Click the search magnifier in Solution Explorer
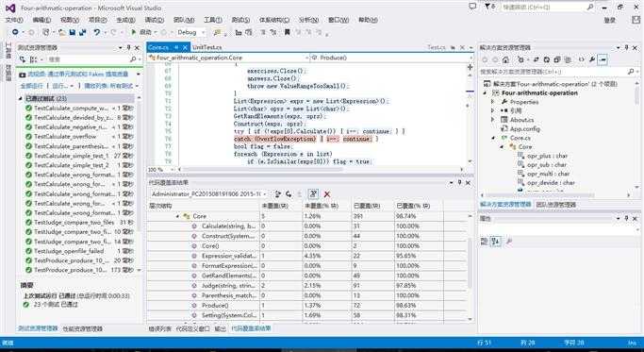 [631, 72]
